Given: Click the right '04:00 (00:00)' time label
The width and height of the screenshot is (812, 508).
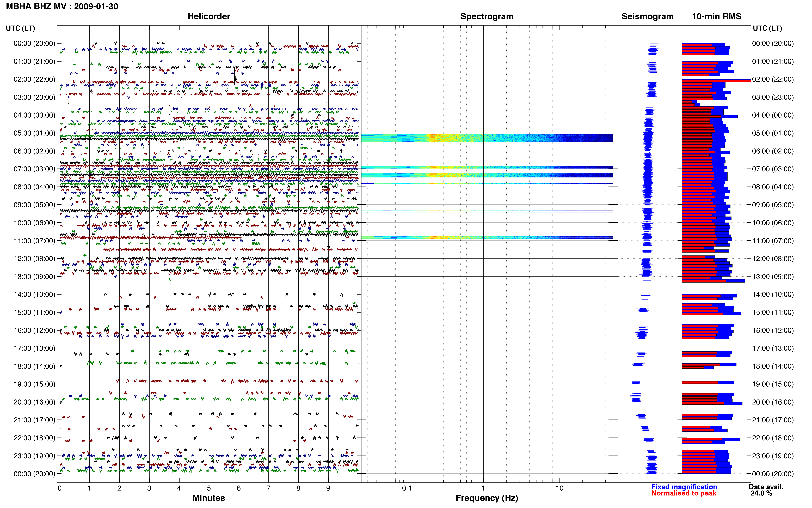Looking at the screenshot, I should tap(773, 115).
